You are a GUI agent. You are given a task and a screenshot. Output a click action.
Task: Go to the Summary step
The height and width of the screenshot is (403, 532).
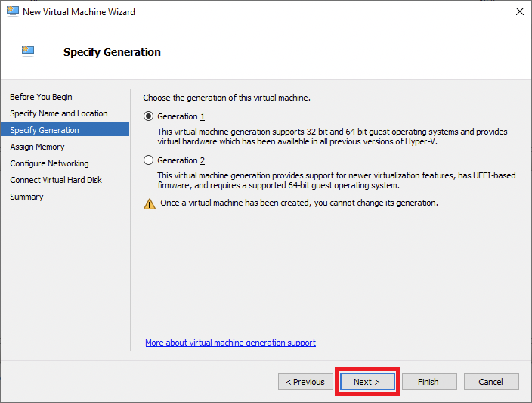tap(26, 197)
